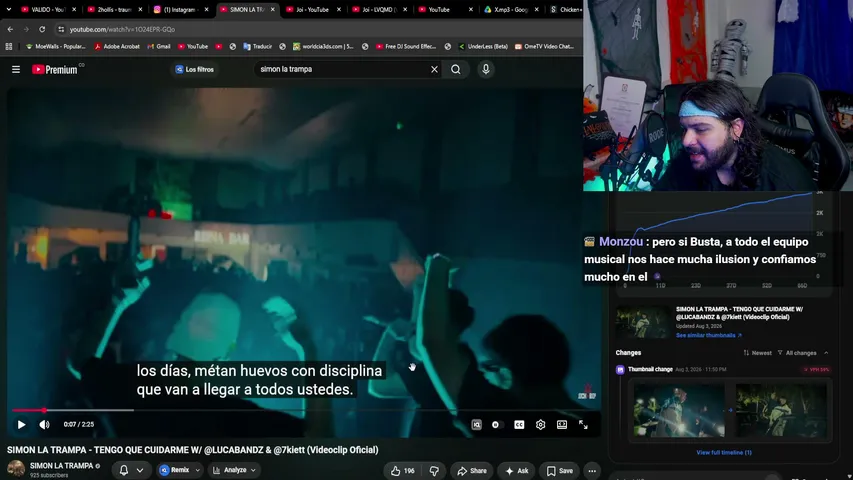Image resolution: width=853 pixels, height=480 pixels.
Task: Switch to theater mode view
Action: pos(562,424)
